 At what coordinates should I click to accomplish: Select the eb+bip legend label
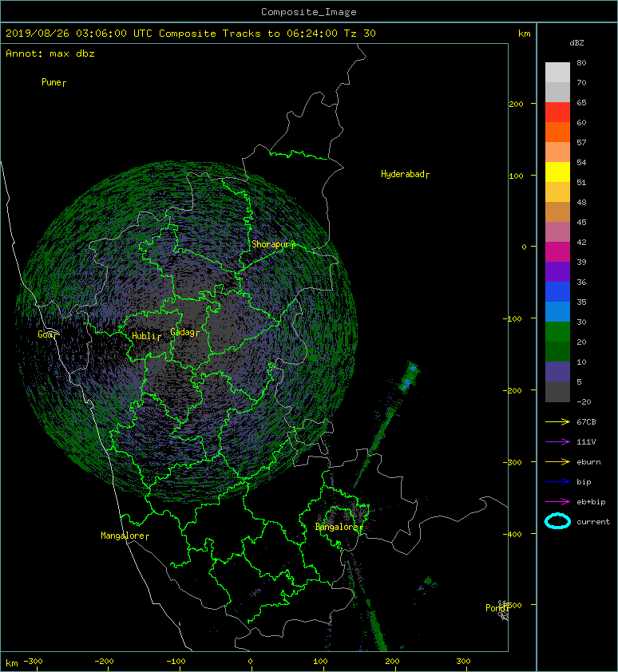click(x=591, y=502)
